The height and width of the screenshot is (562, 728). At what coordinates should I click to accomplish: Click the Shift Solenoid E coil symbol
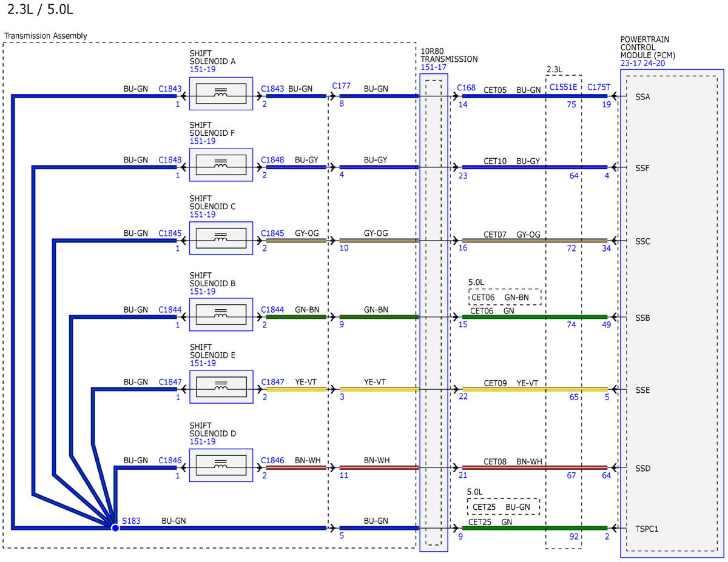pyautogui.click(x=221, y=387)
